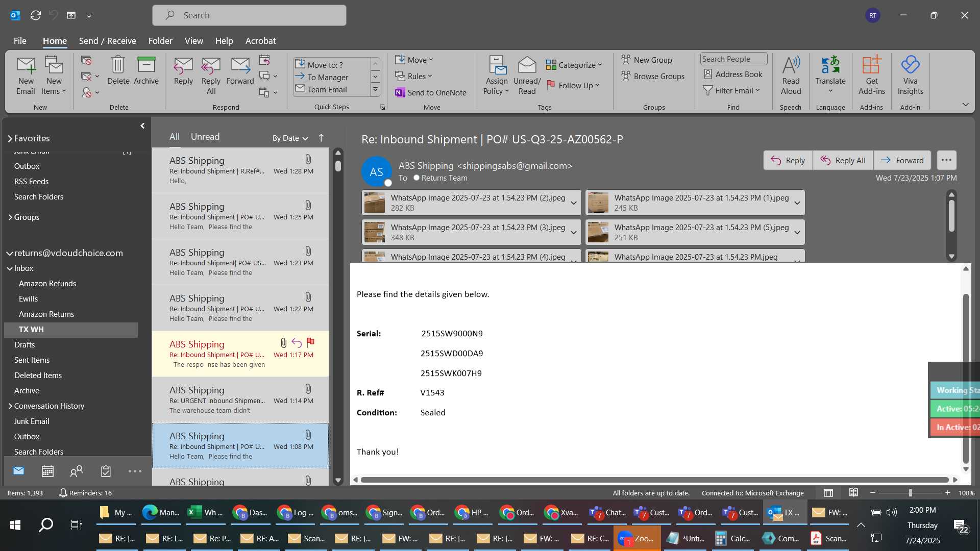
Task: Click zoom in plus button
Action: point(948,493)
